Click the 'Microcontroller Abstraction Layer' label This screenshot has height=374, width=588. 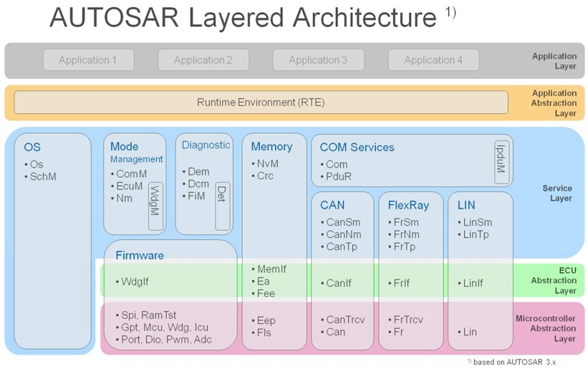click(546, 328)
